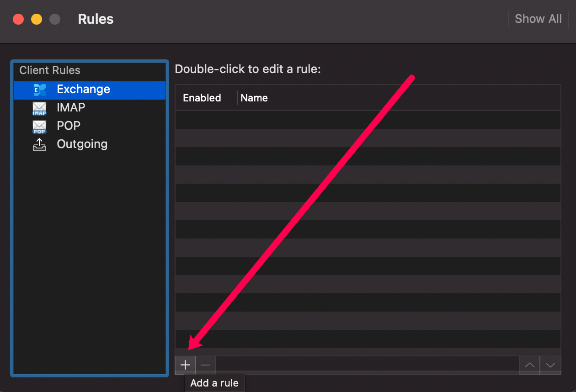Click the POP envelope icon
This screenshot has width=576, height=392.
coord(39,127)
